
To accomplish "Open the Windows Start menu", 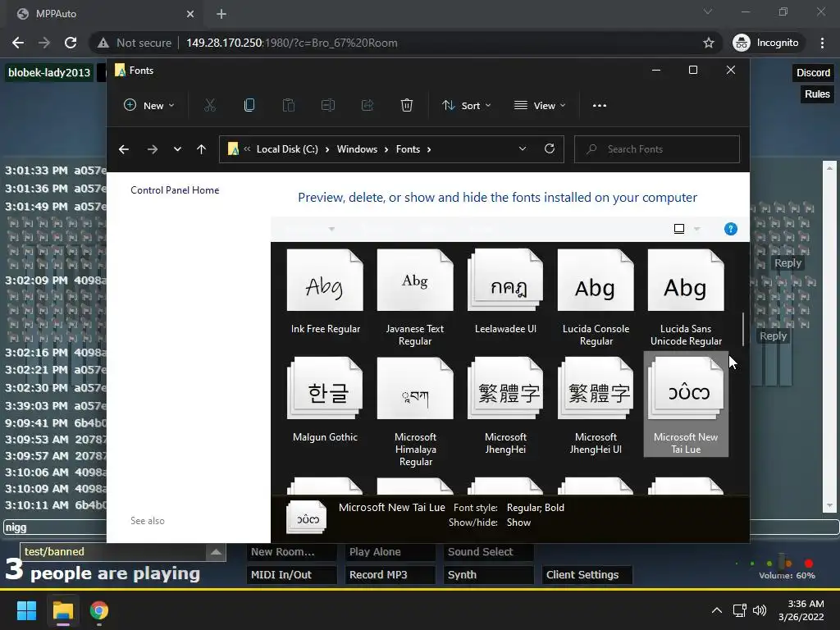I will [x=26, y=610].
